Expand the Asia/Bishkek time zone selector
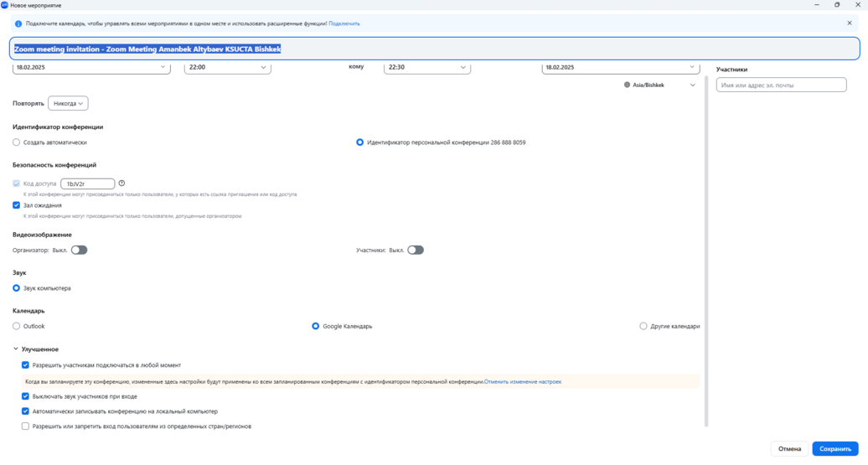This screenshot has width=868, height=465. click(x=661, y=85)
